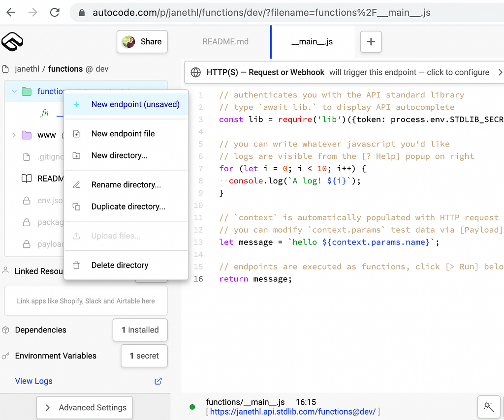This screenshot has width=504, height=420.
Task: Click the plus icon to add new tab
Action: pos(371,42)
